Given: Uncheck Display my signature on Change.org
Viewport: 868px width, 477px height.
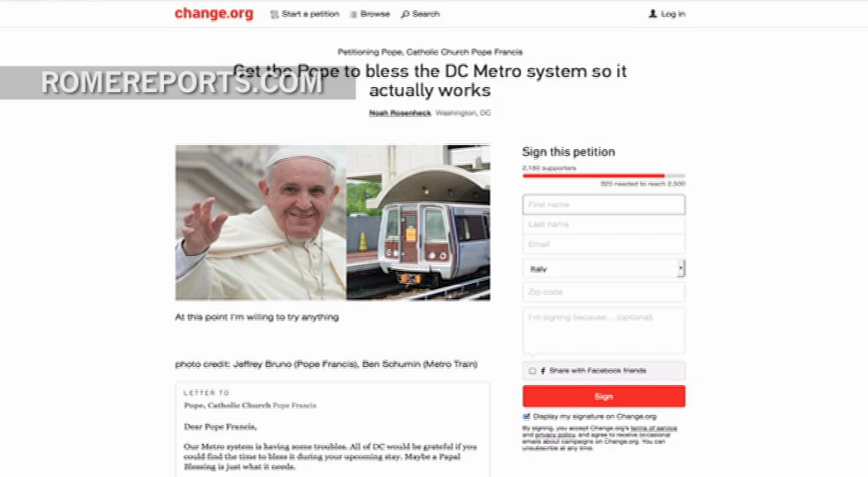Looking at the screenshot, I should (x=527, y=417).
